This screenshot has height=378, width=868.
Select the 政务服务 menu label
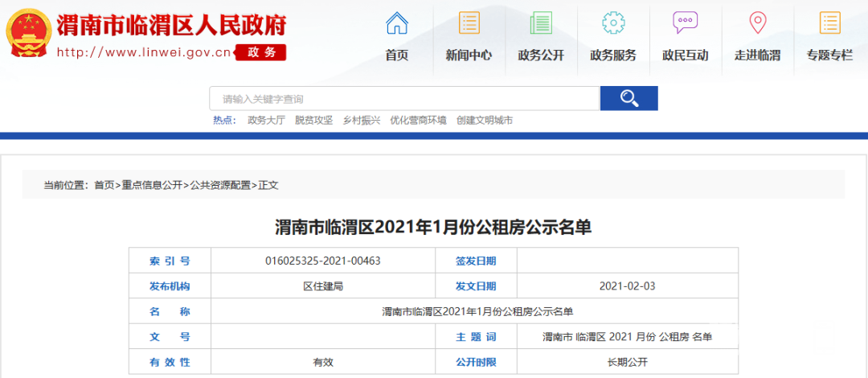tap(613, 55)
